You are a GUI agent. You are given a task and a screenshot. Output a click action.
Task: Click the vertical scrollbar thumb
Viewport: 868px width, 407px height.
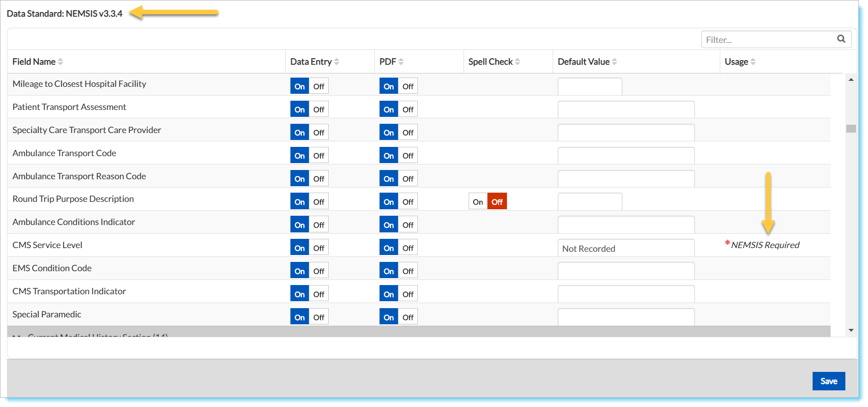tap(851, 129)
